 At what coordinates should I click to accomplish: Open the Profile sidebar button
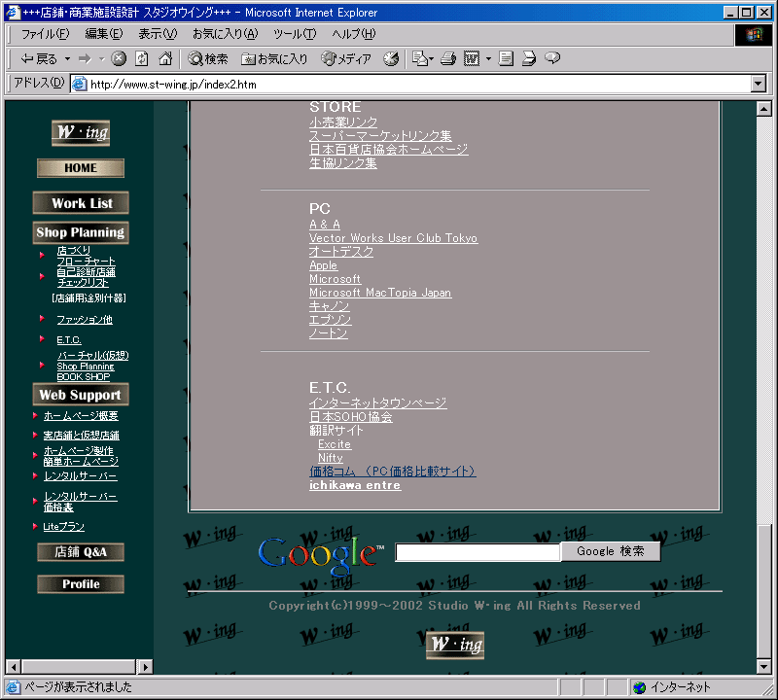click(x=81, y=584)
